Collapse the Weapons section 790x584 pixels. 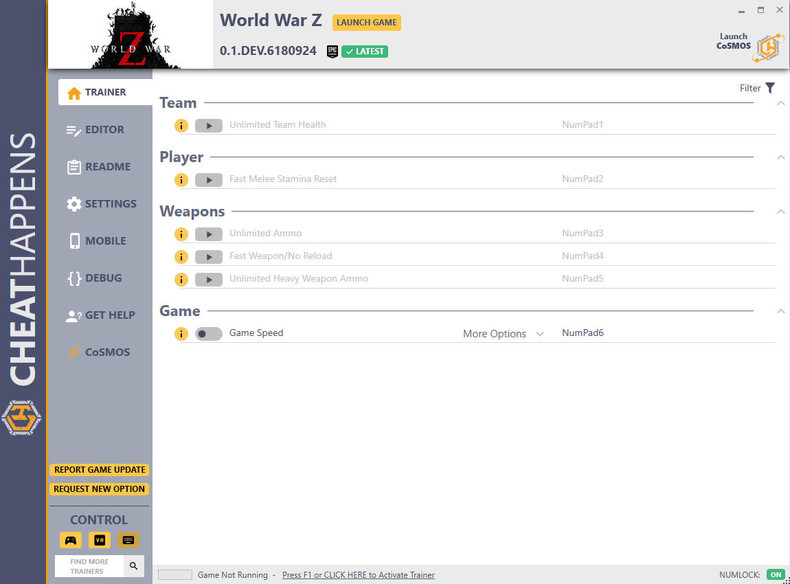coord(780,212)
